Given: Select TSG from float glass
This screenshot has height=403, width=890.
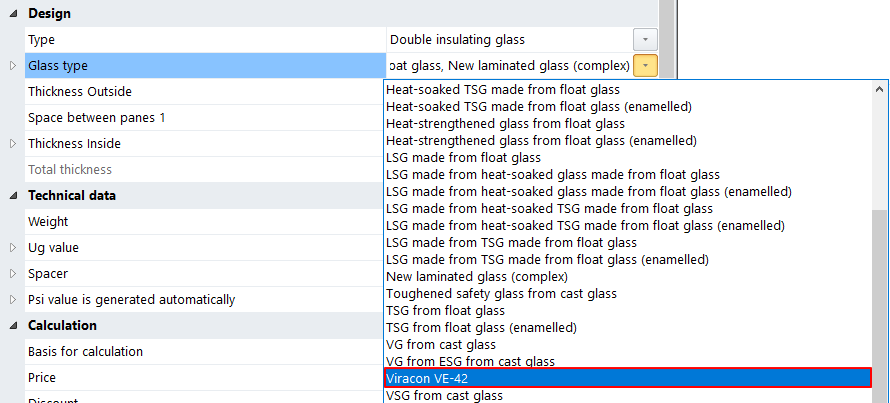Looking at the screenshot, I should [446, 310].
